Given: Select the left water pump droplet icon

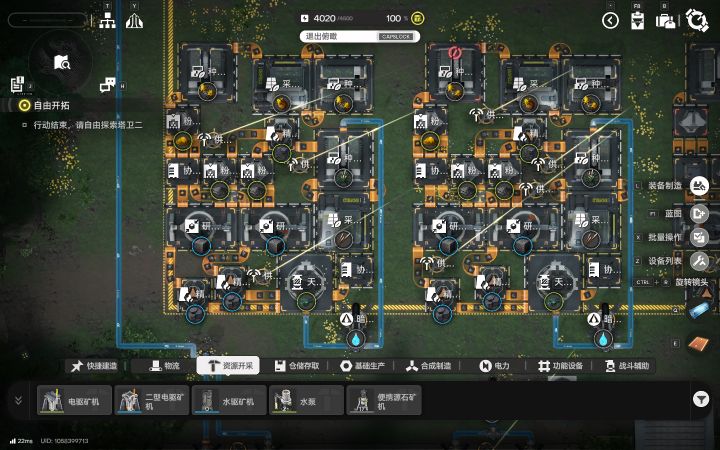Looking at the screenshot, I should pos(355,339).
